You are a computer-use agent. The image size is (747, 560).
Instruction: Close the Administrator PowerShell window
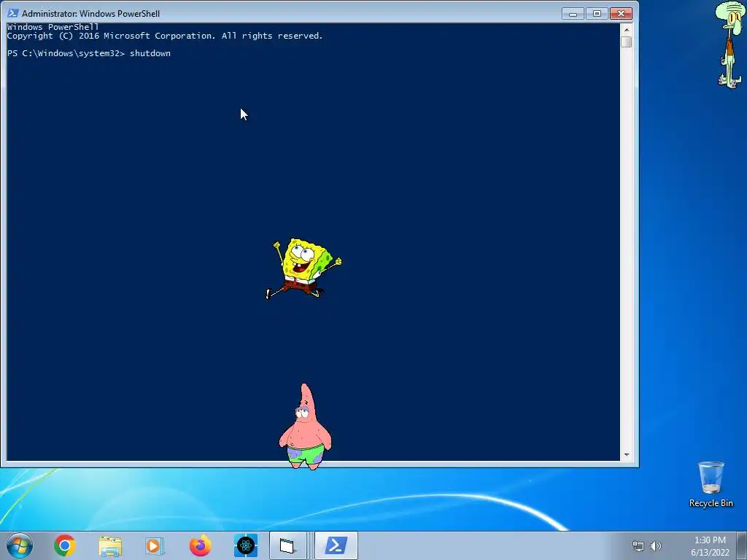tap(621, 14)
